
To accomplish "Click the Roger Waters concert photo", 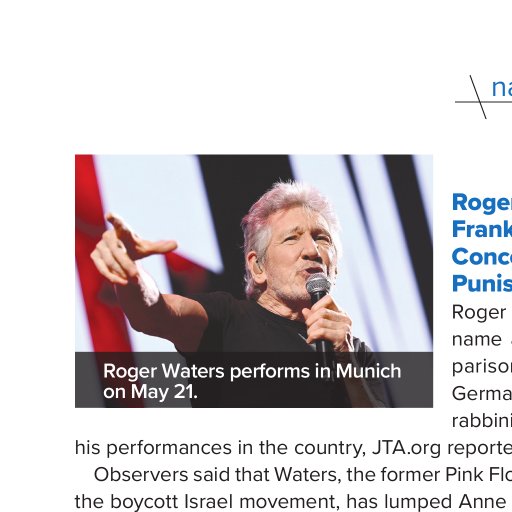I will 254,281.
